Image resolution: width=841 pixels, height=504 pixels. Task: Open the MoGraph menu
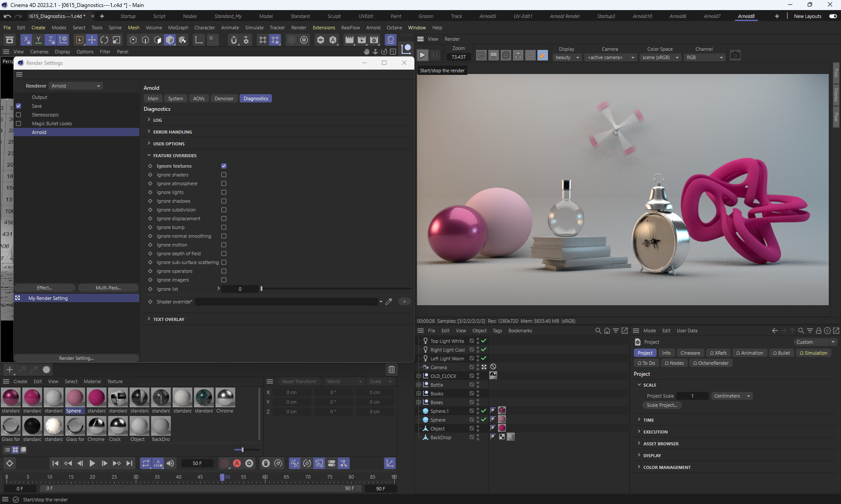click(x=178, y=28)
